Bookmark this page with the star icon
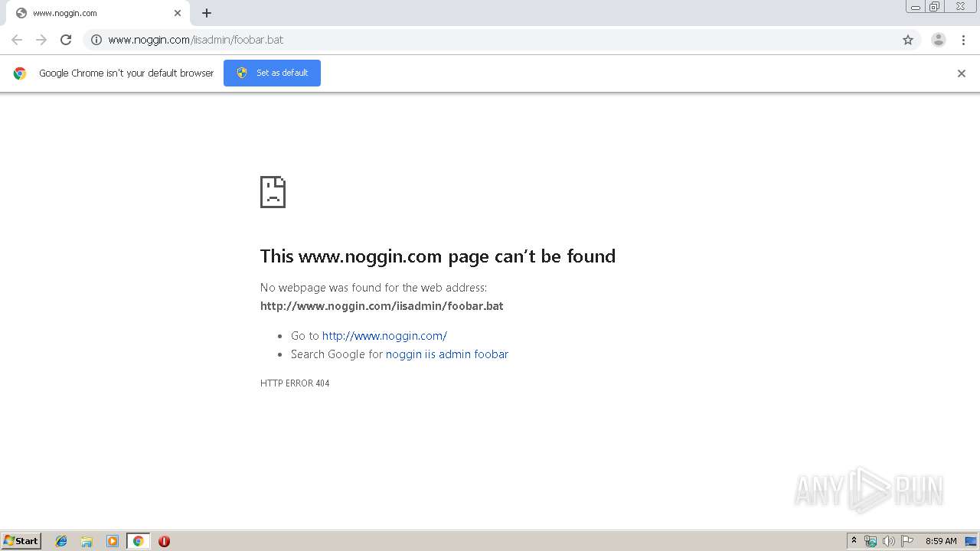Screen dimensions: 980x551 tap(908, 40)
